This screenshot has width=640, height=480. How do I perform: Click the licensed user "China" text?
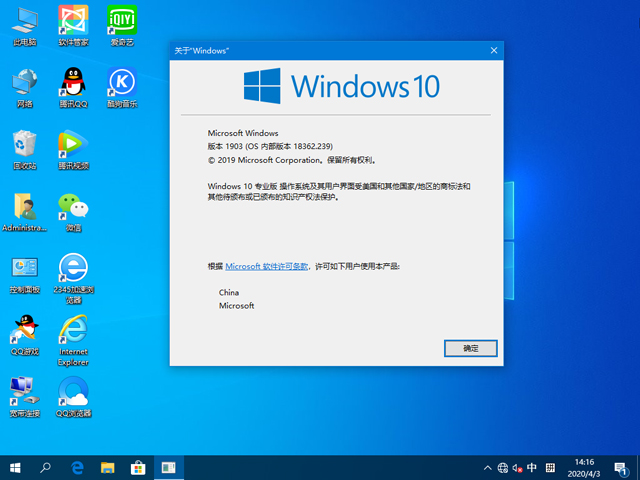(x=229, y=292)
